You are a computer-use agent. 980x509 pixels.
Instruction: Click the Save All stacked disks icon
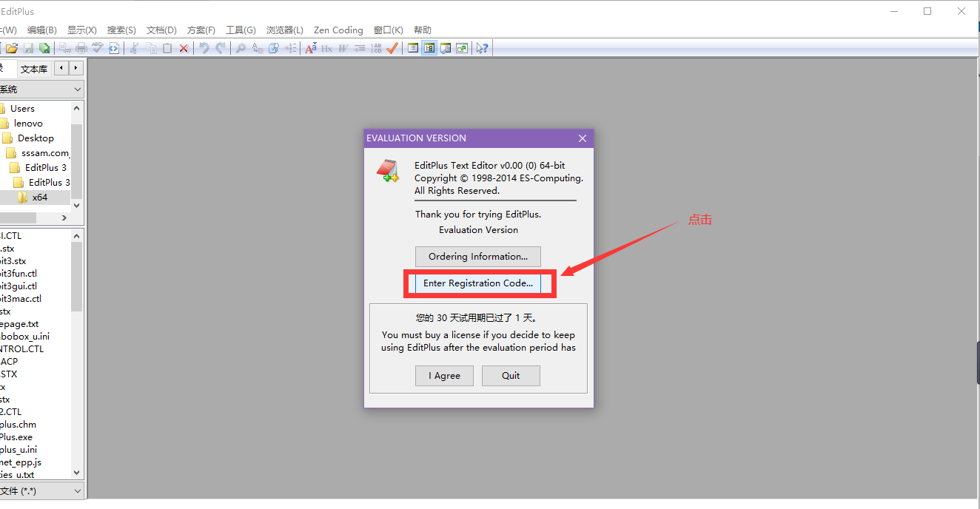pos(44,48)
